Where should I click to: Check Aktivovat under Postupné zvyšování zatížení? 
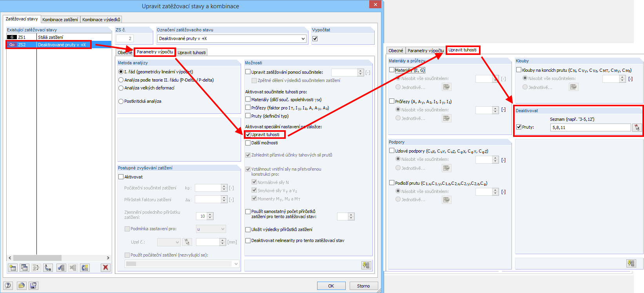pos(121,177)
